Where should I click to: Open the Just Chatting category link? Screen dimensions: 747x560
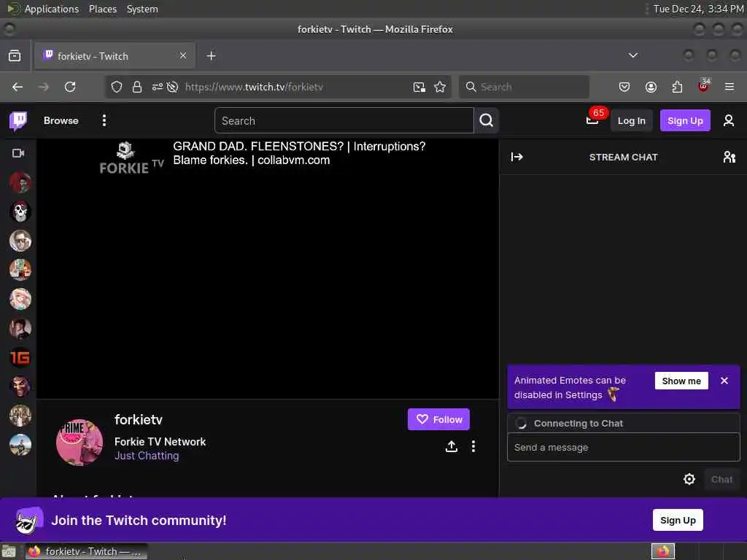click(147, 456)
